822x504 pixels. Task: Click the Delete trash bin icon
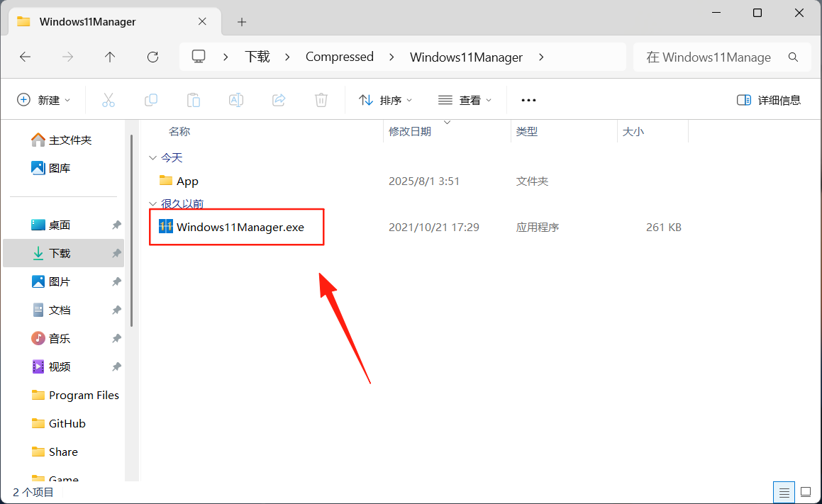tap(321, 100)
